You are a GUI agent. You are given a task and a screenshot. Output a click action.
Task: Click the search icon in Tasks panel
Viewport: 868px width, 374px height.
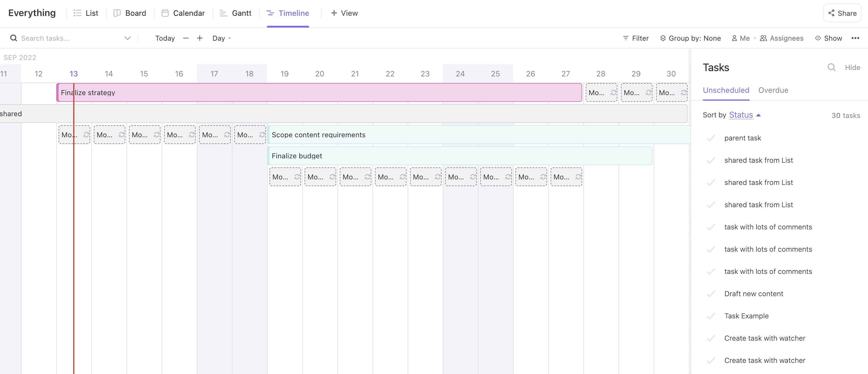[x=831, y=67]
